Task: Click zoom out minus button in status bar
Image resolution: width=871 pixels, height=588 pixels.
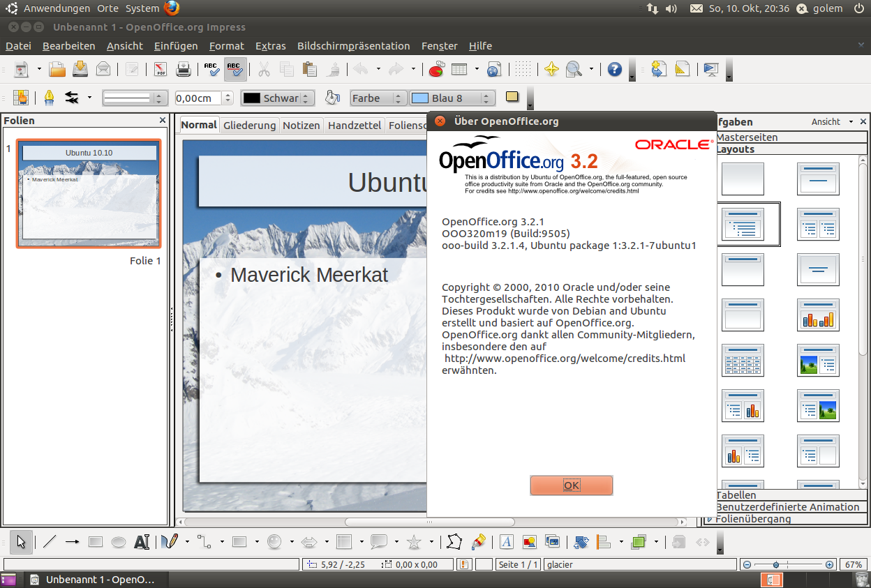Action: pos(747,564)
